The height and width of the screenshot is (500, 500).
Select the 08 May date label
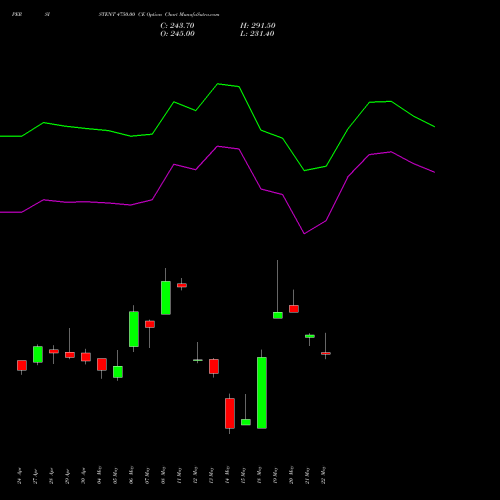[x=163, y=475]
